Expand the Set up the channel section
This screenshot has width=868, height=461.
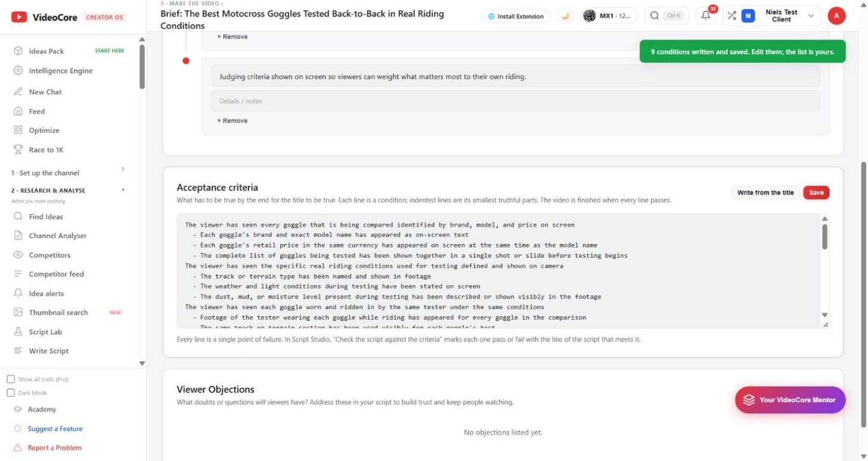pos(69,172)
